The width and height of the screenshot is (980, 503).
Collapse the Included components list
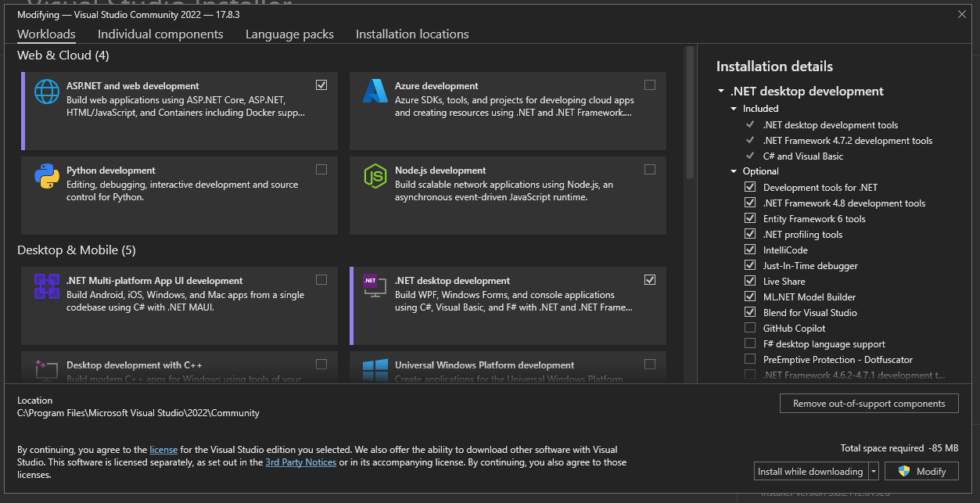734,109
